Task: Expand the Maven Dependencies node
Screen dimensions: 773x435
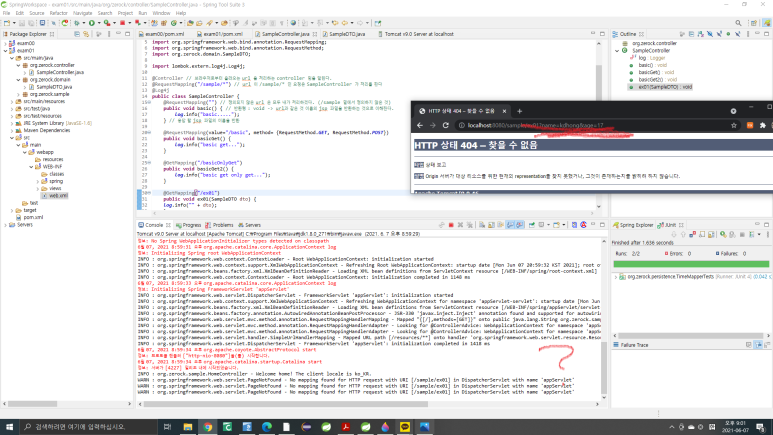Action: coord(12,130)
